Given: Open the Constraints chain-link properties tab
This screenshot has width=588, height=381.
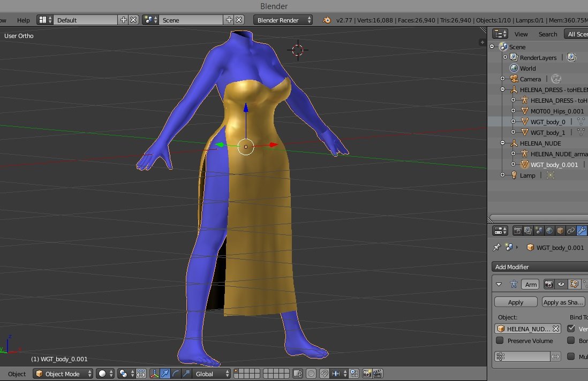Looking at the screenshot, I should point(571,231).
